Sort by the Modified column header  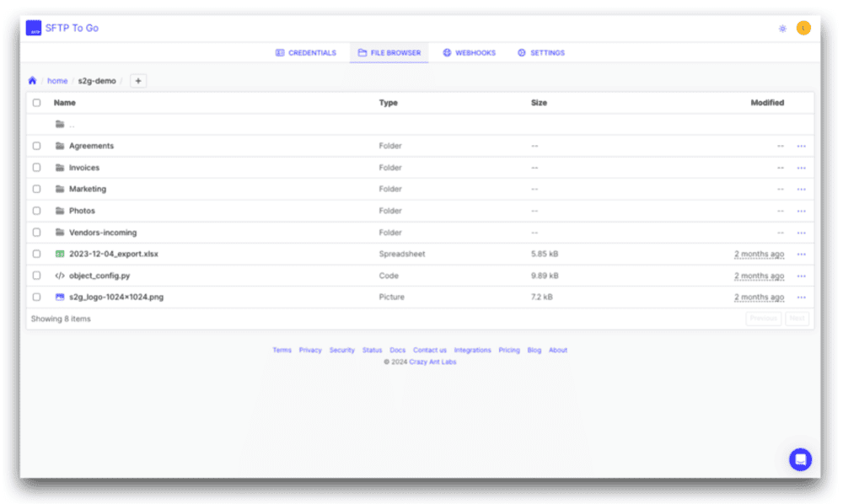point(767,103)
